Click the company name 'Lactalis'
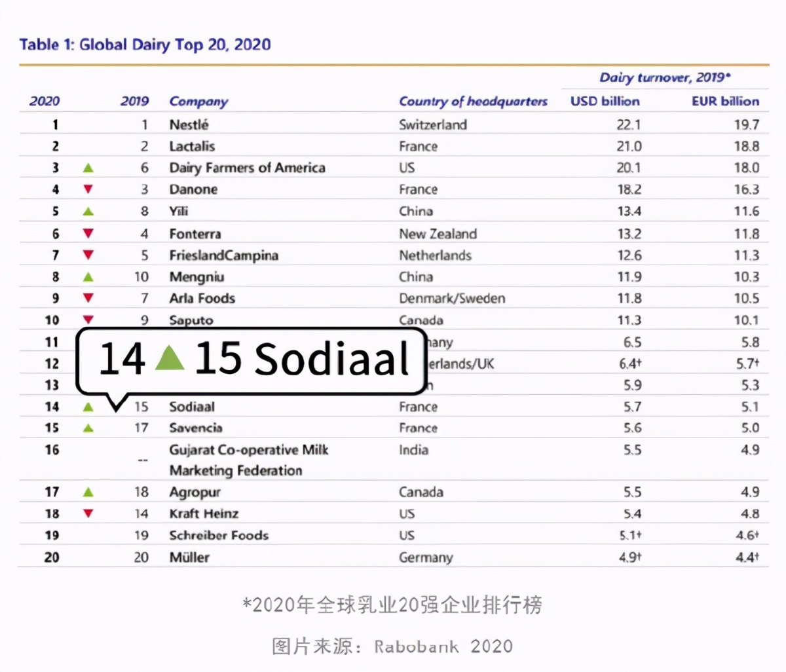The width and height of the screenshot is (786, 672). 192,146
